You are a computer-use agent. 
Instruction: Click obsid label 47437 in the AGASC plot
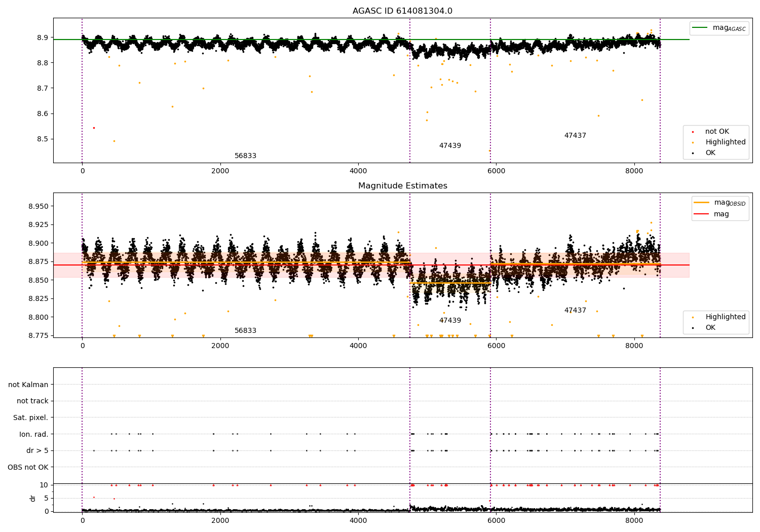pos(575,136)
